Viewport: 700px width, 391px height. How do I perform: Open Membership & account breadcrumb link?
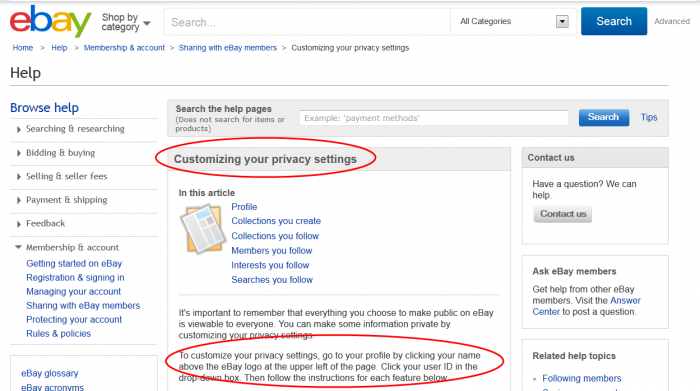pyautogui.click(x=124, y=48)
